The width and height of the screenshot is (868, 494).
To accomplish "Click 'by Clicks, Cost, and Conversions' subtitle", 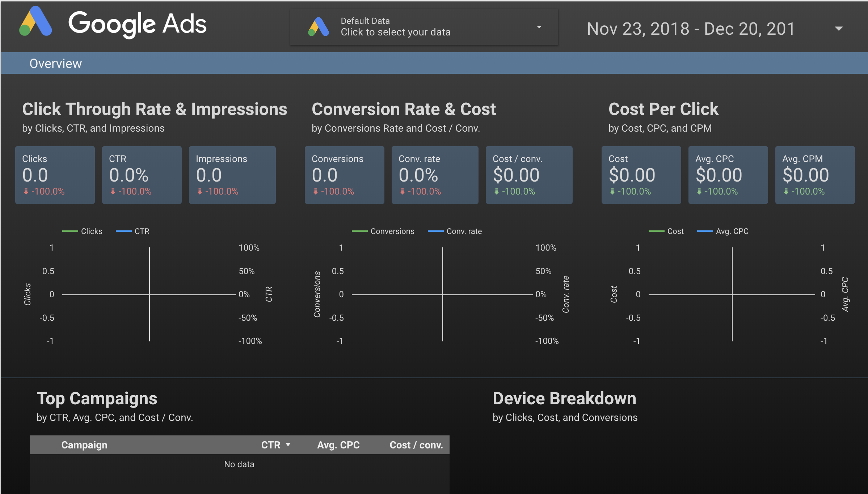I will 565,418.
